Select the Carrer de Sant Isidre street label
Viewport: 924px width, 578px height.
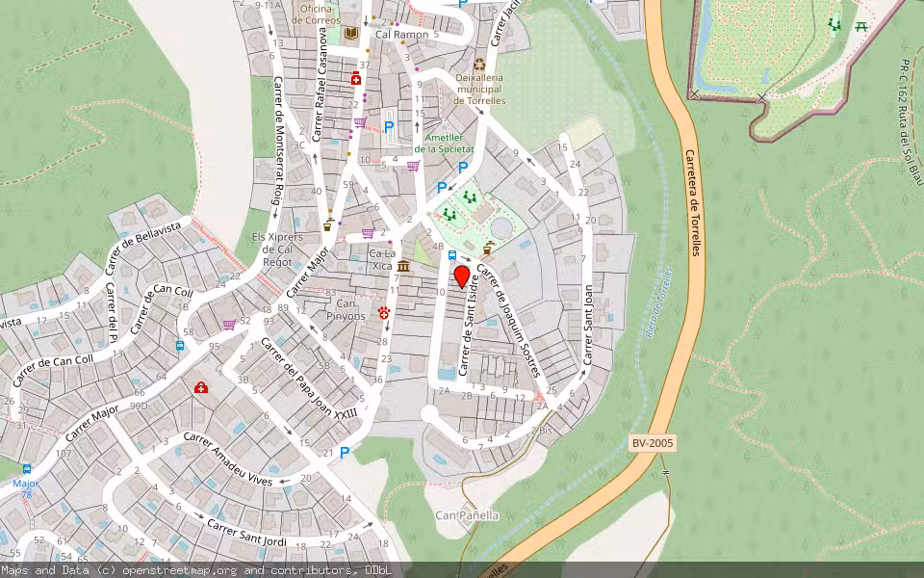click(x=469, y=325)
